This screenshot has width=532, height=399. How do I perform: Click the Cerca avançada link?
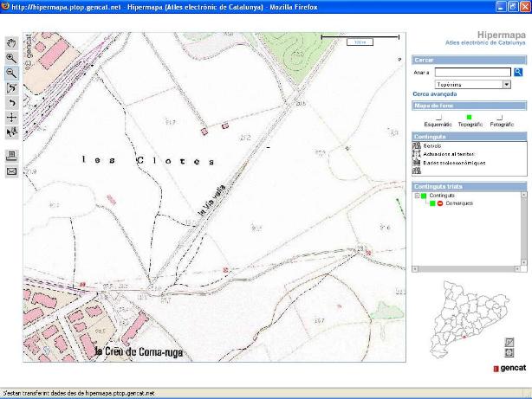[x=434, y=94]
